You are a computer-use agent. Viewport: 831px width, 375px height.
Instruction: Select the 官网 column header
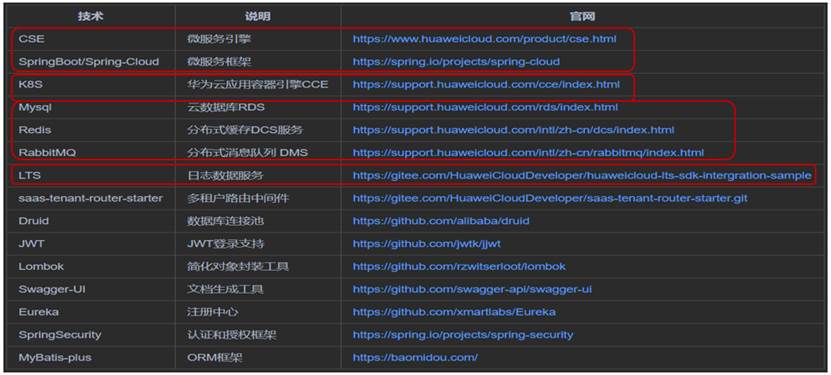(x=582, y=16)
